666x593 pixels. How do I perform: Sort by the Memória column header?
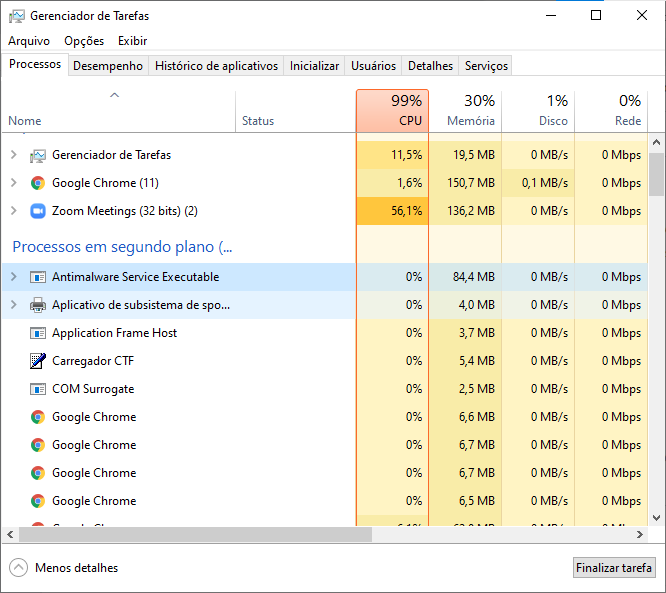pyautogui.click(x=465, y=111)
